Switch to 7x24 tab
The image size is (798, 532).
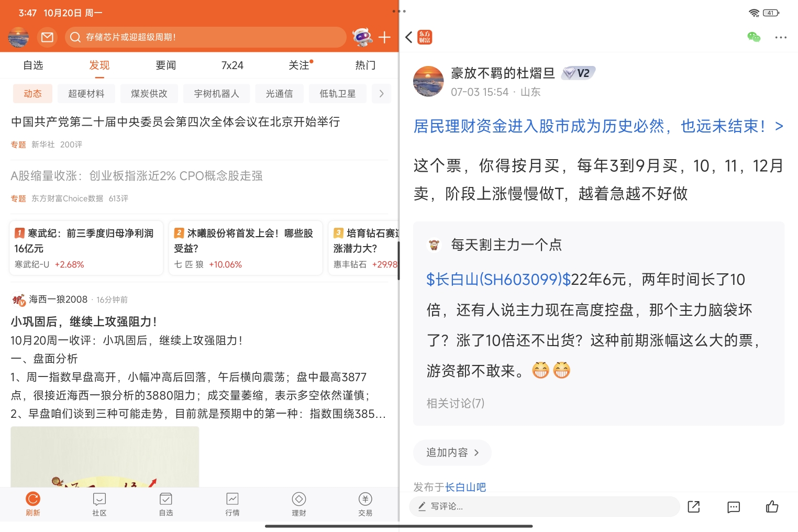pos(232,65)
